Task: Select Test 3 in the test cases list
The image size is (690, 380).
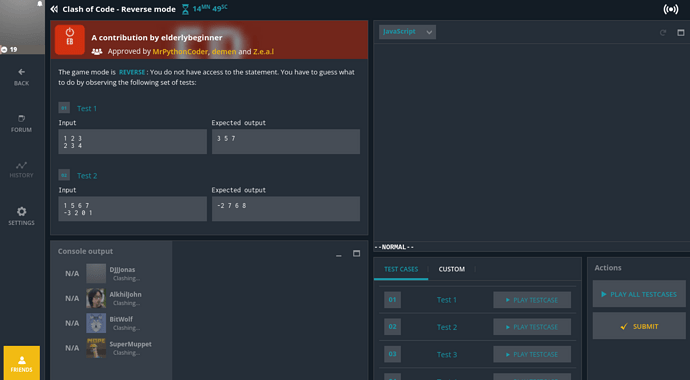Action: click(447, 354)
